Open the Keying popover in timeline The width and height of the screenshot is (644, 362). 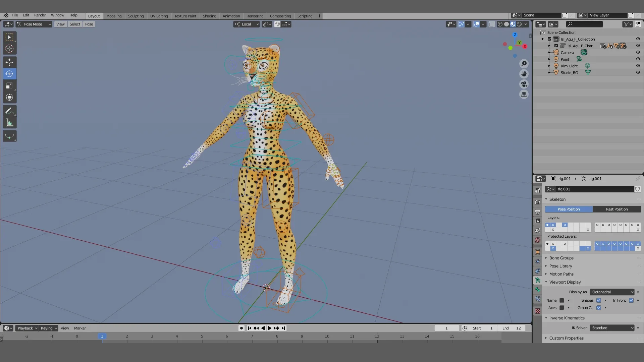49,328
